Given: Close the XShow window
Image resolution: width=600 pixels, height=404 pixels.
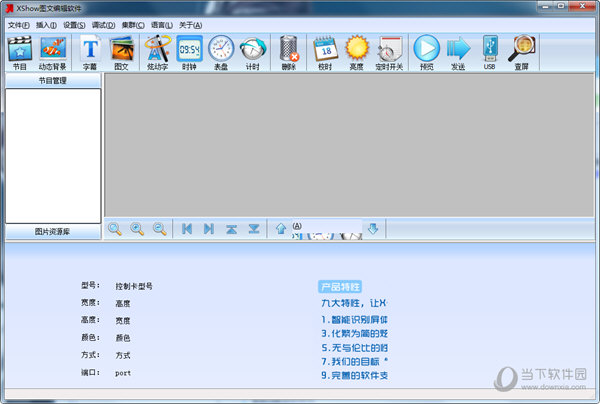Looking at the screenshot, I should pyautogui.click(x=582, y=6).
